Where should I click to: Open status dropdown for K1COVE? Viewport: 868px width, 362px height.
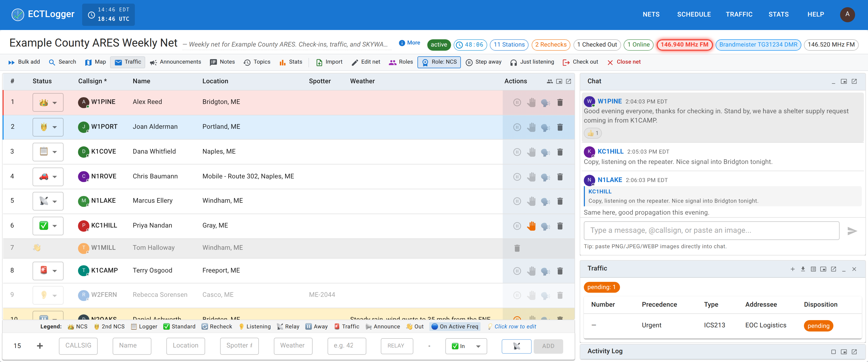pyautogui.click(x=48, y=152)
